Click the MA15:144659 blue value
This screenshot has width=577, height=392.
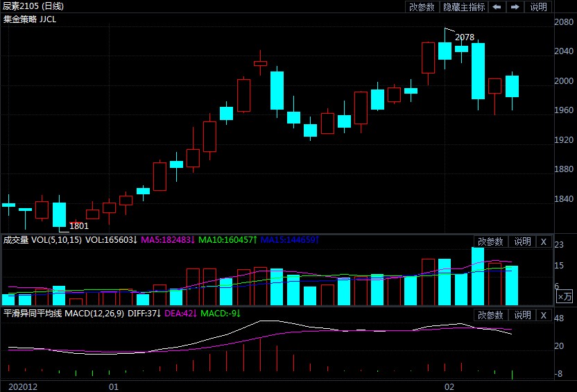point(290,240)
